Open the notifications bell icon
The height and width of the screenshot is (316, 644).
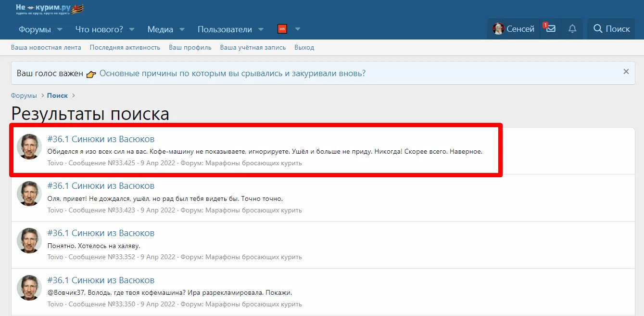(x=572, y=29)
